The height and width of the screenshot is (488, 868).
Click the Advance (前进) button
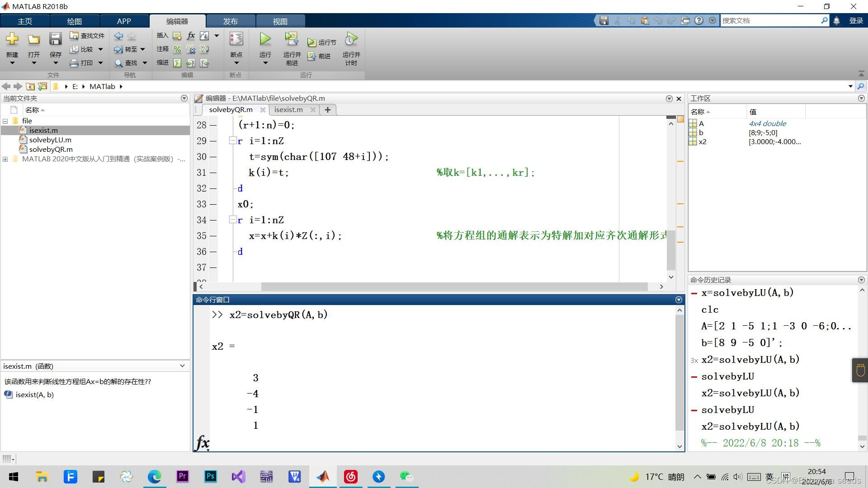tap(319, 56)
